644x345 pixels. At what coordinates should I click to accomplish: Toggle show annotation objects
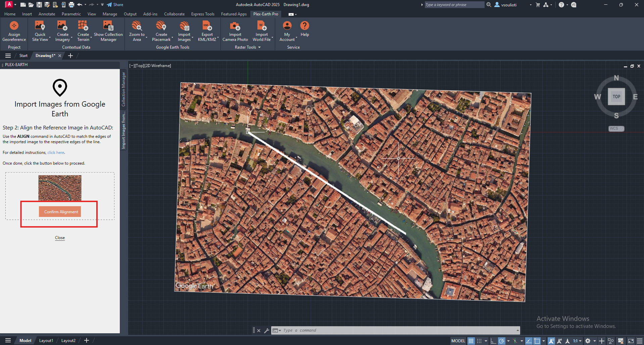551,341
